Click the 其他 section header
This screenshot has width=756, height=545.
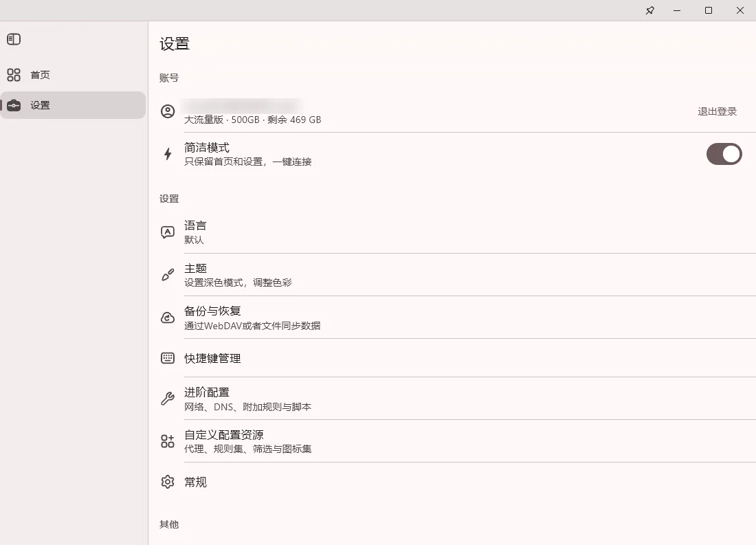(x=169, y=524)
